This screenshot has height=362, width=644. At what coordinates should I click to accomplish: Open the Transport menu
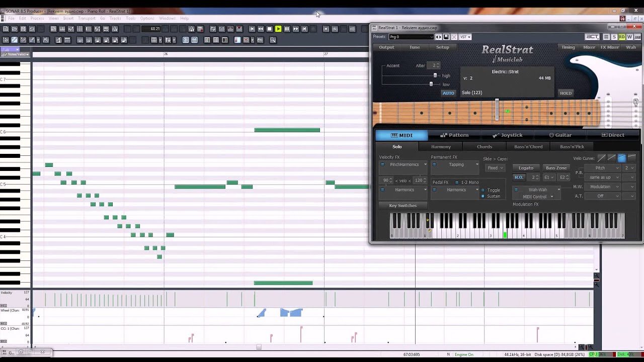(87, 19)
